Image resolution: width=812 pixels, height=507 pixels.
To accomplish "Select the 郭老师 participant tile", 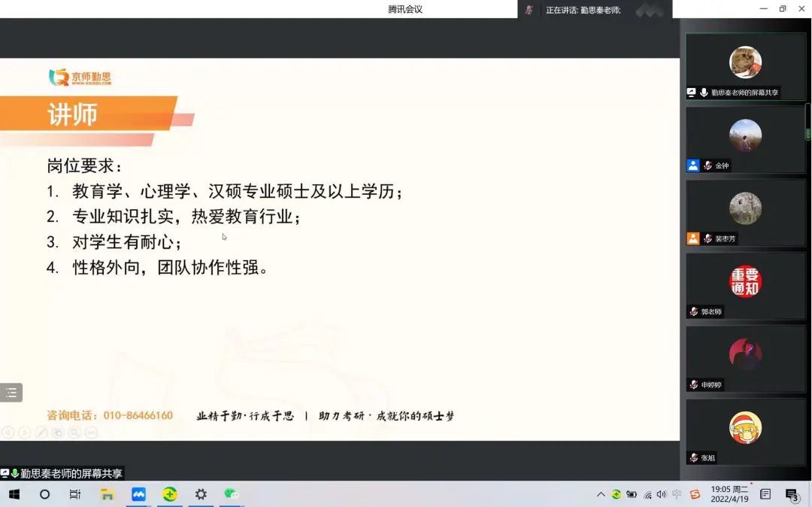I will (745, 286).
